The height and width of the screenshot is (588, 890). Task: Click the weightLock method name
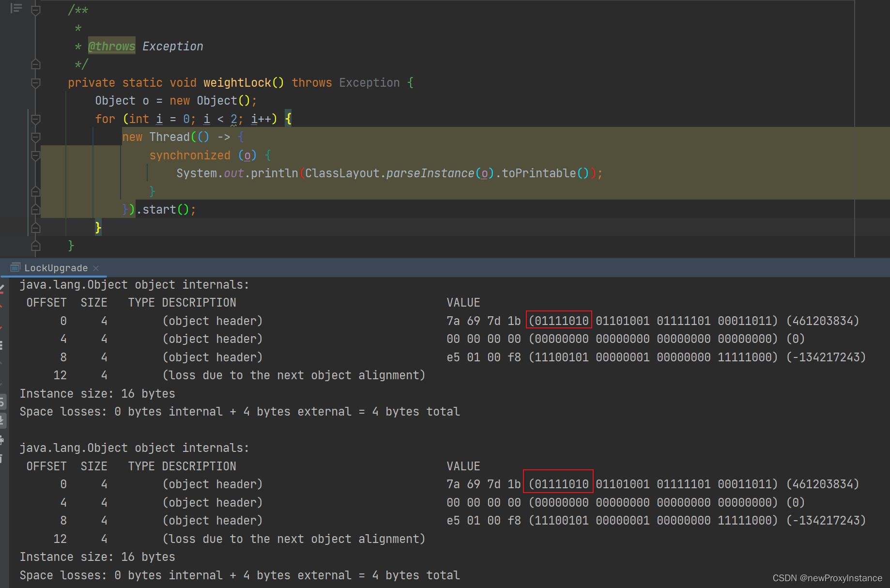tap(237, 82)
